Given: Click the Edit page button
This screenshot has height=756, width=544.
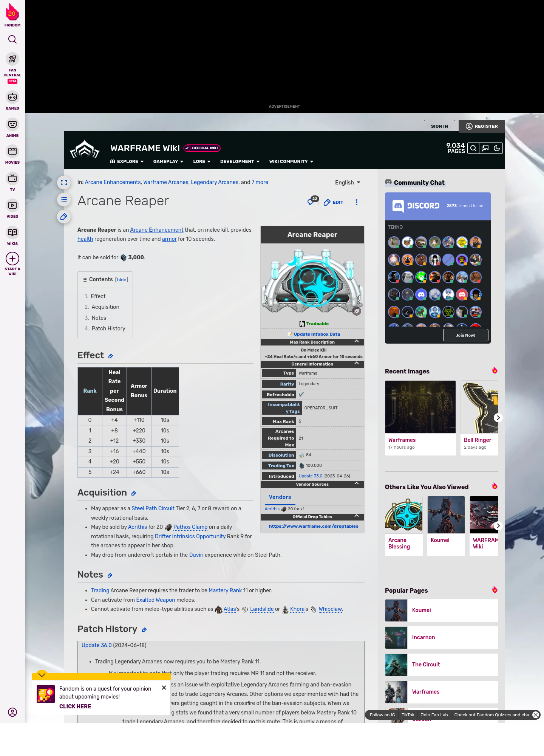Looking at the screenshot, I should [x=334, y=202].
